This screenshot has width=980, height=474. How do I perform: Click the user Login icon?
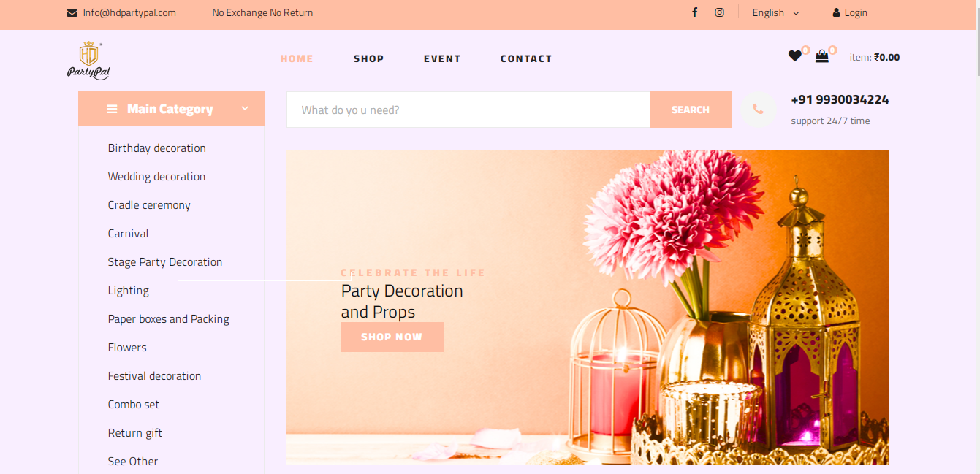[x=836, y=12]
